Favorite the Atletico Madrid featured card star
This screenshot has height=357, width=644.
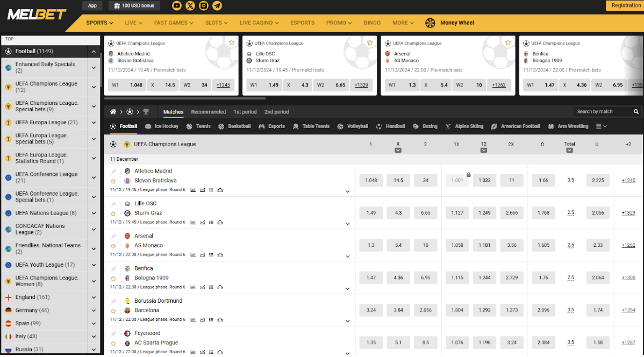232,42
